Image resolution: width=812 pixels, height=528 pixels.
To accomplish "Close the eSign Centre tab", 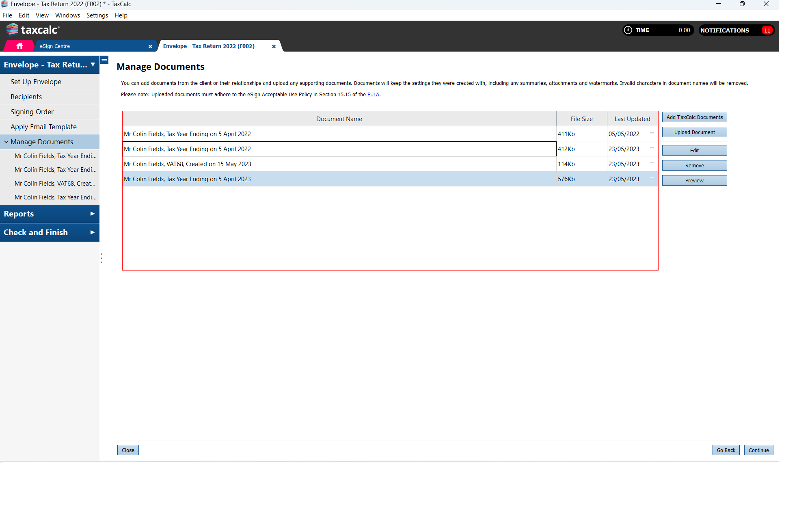I will tap(150, 46).
